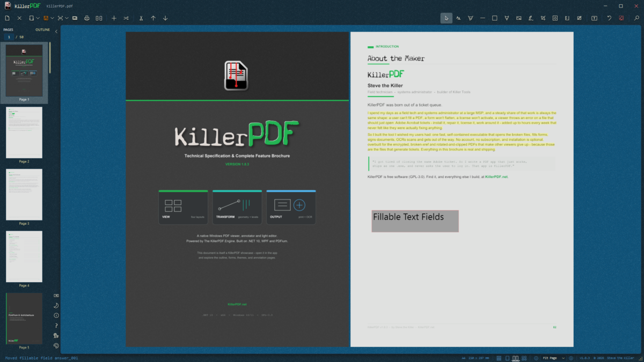Click the orange save icon
This screenshot has width=644, height=362.
[46, 18]
